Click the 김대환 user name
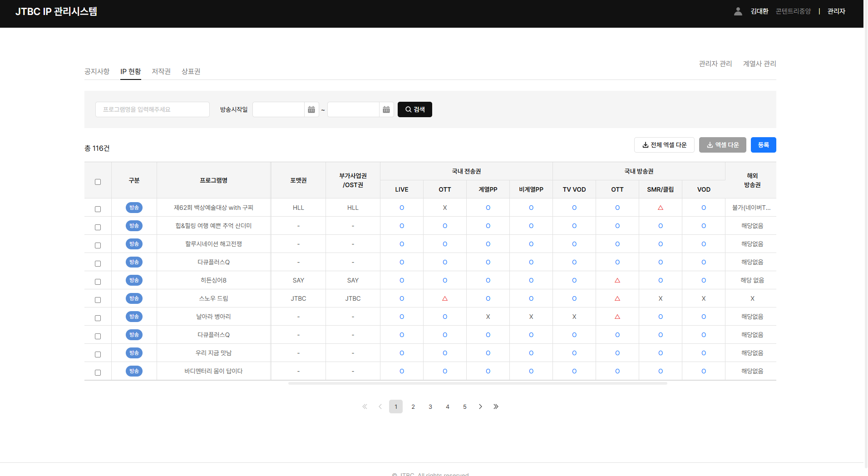Screen dimensions: 868x476 (x=759, y=11)
